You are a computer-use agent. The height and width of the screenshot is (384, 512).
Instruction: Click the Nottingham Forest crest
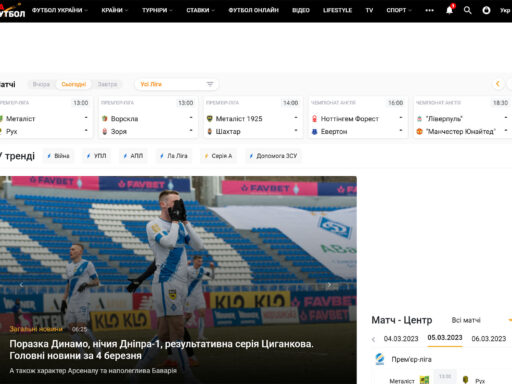pos(314,118)
